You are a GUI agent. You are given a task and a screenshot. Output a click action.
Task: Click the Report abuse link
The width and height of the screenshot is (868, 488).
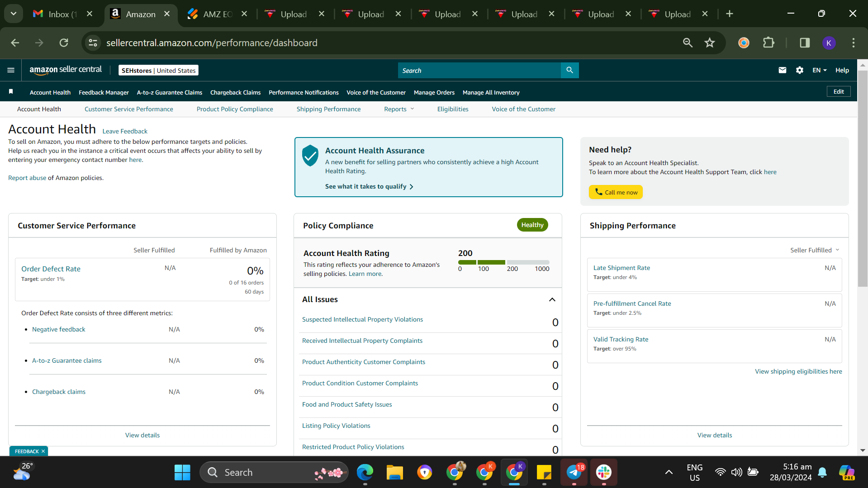tap(27, 178)
